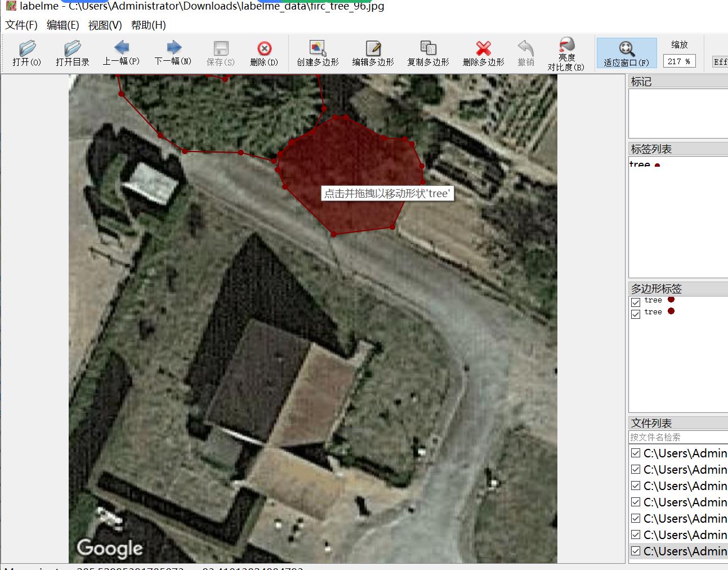Open the Edit (编辑) menu
The width and height of the screenshot is (728, 570).
point(62,25)
